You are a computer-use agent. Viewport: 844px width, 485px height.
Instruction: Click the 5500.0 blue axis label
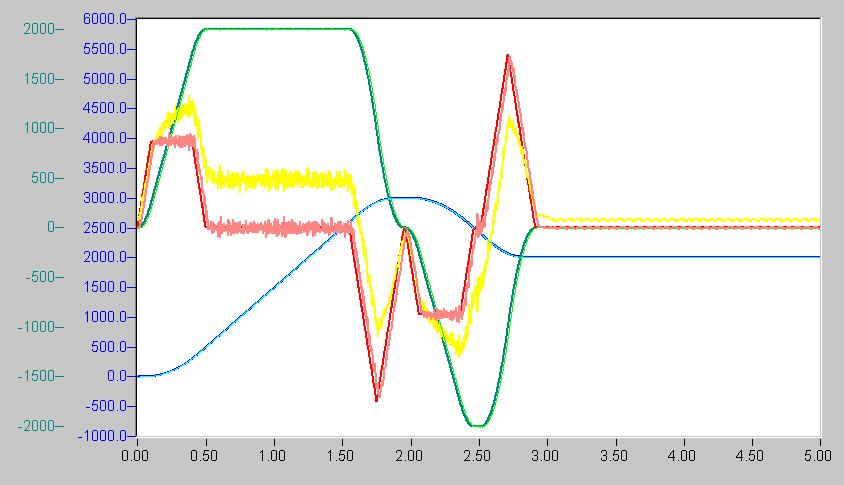104,49
